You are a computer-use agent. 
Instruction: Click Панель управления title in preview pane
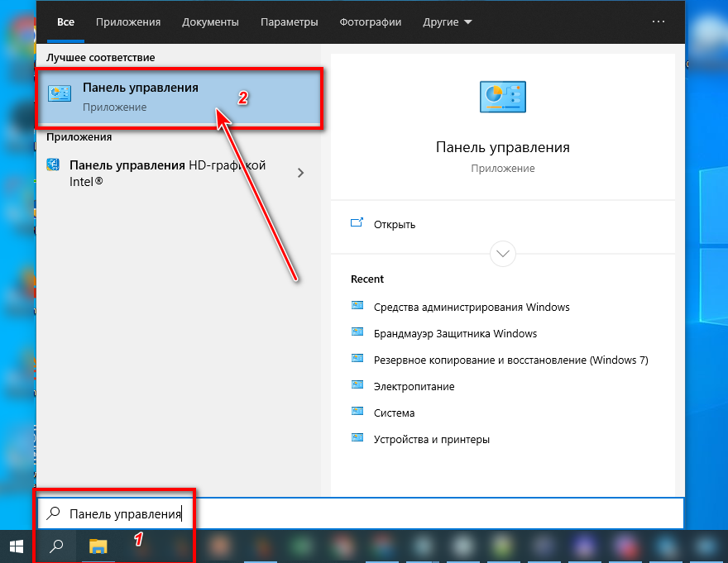[x=503, y=147]
